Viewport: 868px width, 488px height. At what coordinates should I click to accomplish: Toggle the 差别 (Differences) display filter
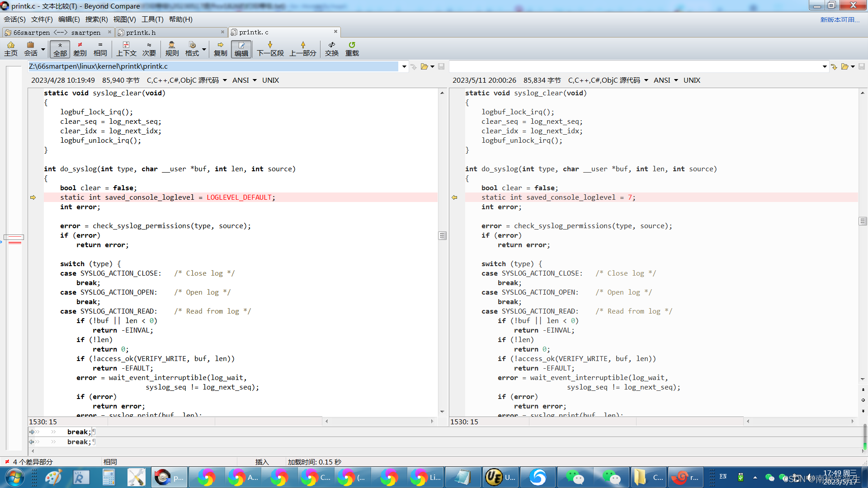click(x=80, y=49)
